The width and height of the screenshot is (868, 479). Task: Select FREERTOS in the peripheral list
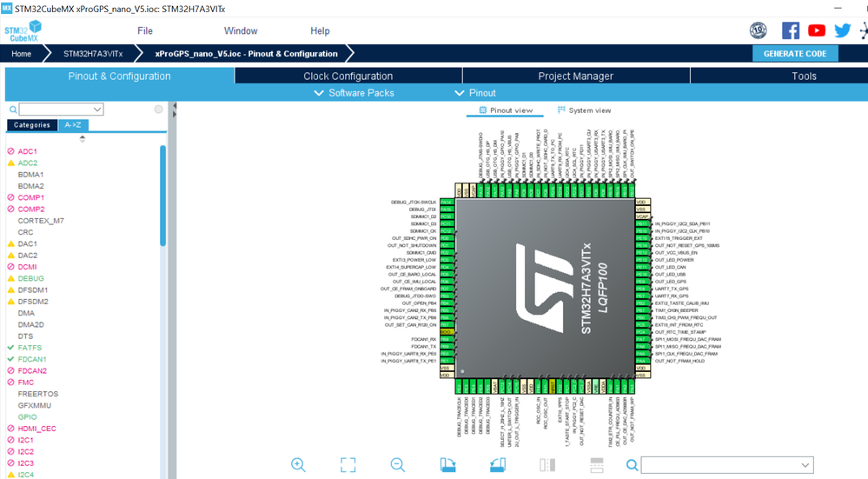click(x=37, y=394)
